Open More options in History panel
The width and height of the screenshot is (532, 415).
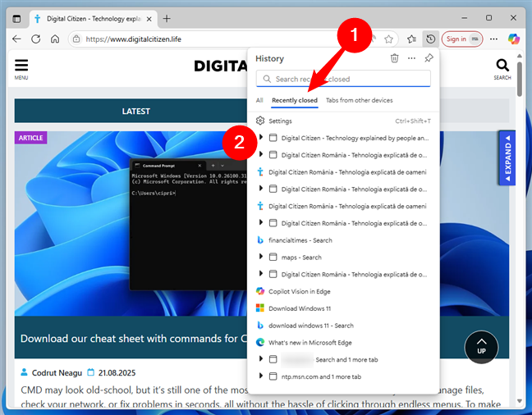411,58
